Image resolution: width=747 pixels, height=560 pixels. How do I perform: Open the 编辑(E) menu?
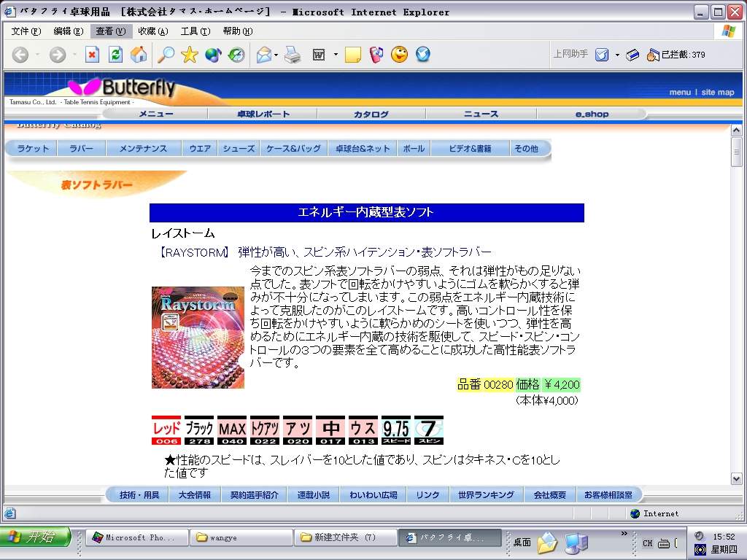tap(69, 31)
